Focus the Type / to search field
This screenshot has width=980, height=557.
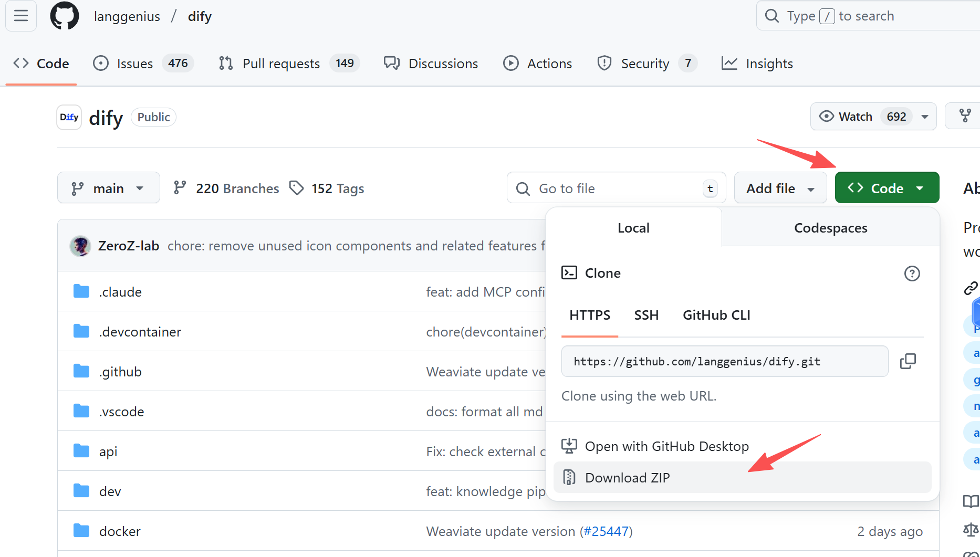pos(868,16)
